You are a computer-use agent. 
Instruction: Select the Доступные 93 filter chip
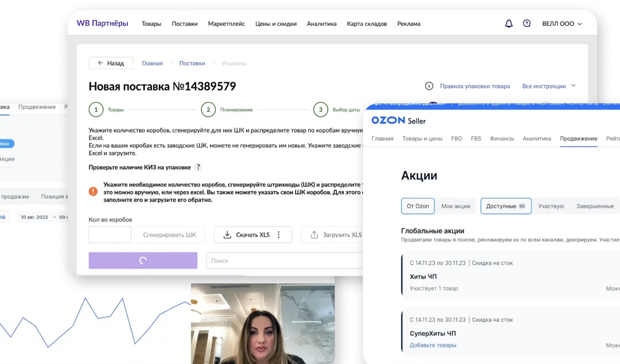click(x=506, y=206)
